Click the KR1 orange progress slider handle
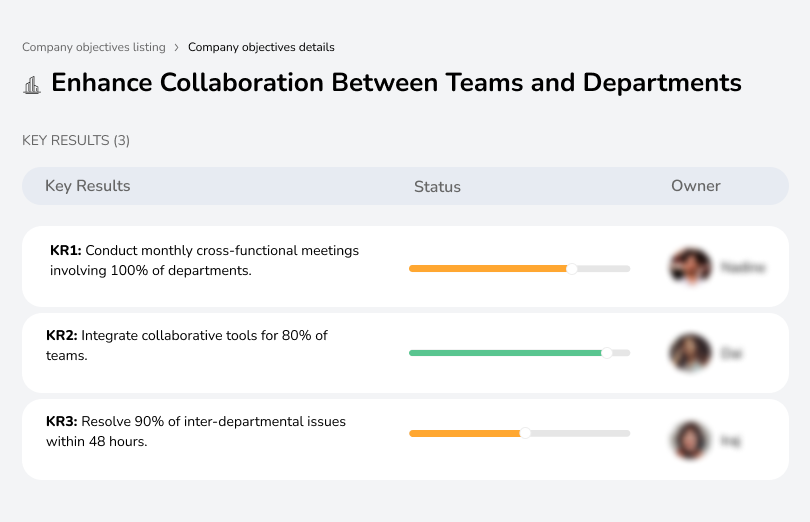810x522 pixels. tap(571, 269)
